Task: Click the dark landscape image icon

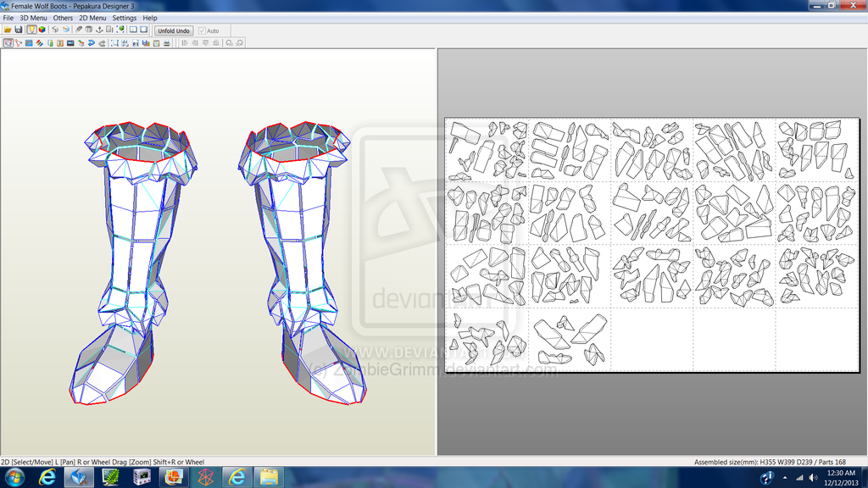Action: (70, 43)
